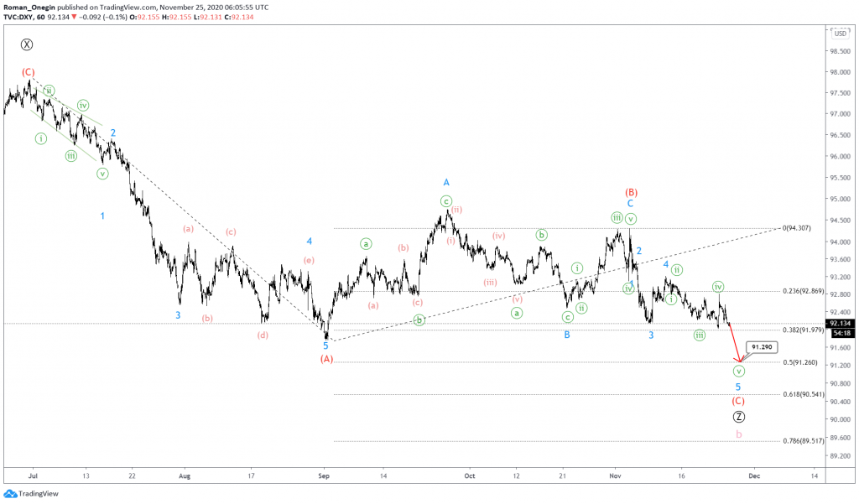Select the 91.290 price target callout
Viewport: 859px width, 504px height.
click(760, 346)
